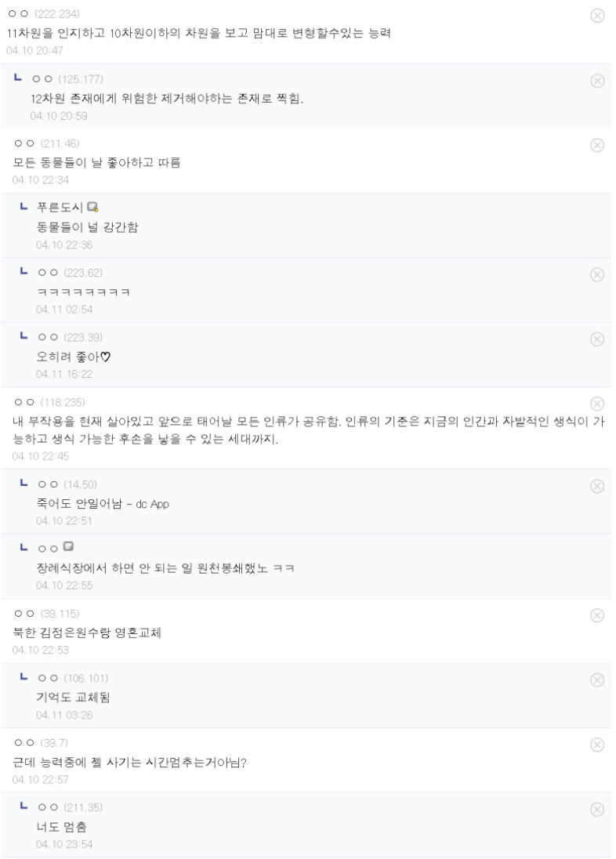Remove the dc App reply by 14.50
Image resolution: width=616 pixels, height=859 pixels.
click(x=596, y=486)
